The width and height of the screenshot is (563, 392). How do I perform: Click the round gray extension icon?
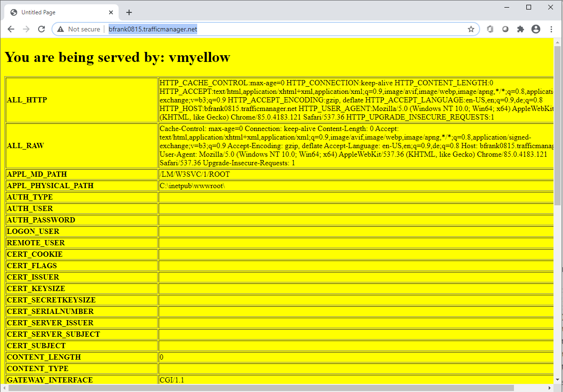[x=505, y=30]
